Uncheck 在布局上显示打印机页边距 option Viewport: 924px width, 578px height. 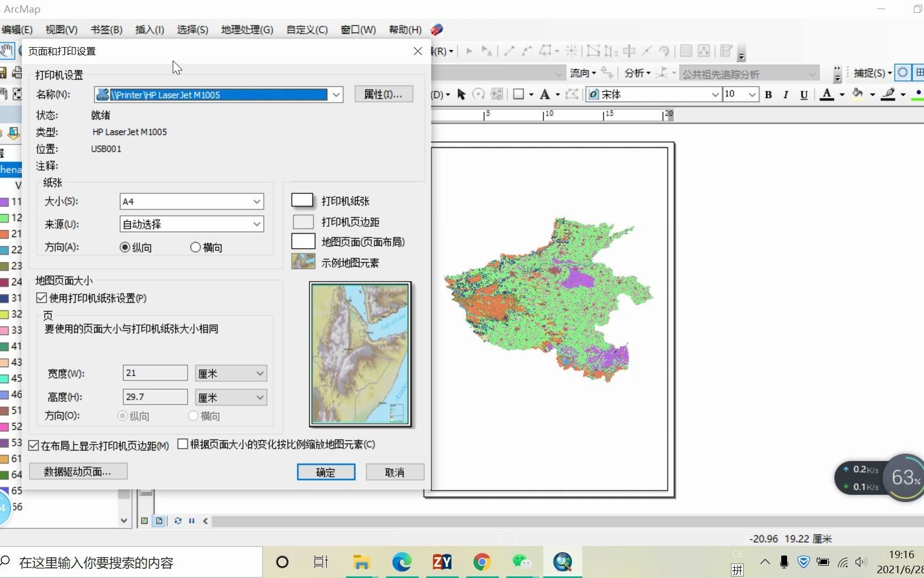point(34,445)
